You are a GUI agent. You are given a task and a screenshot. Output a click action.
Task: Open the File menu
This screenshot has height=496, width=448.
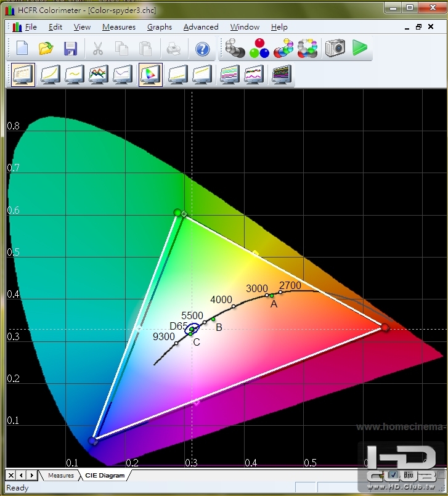31,27
